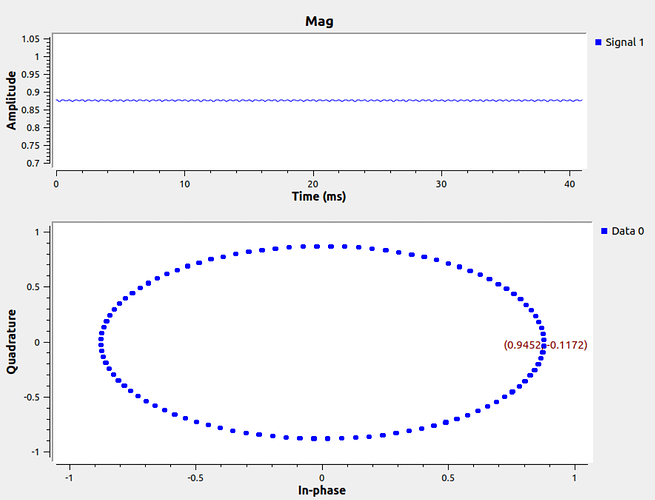Toggle the Signal 1 legend entry
655x500 pixels.
(619, 42)
